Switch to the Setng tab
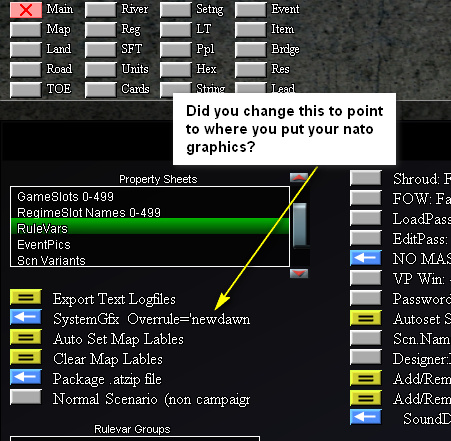This screenshot has height=441, width=451. (176, 10)
